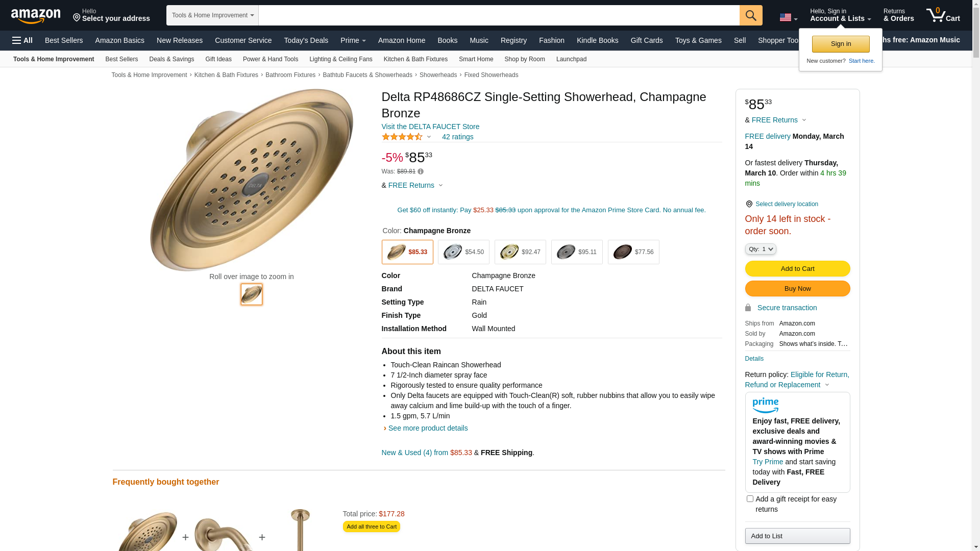Open the Qty quantity dropdown
The height and width of the screenshot is (551, 980).
761,249
